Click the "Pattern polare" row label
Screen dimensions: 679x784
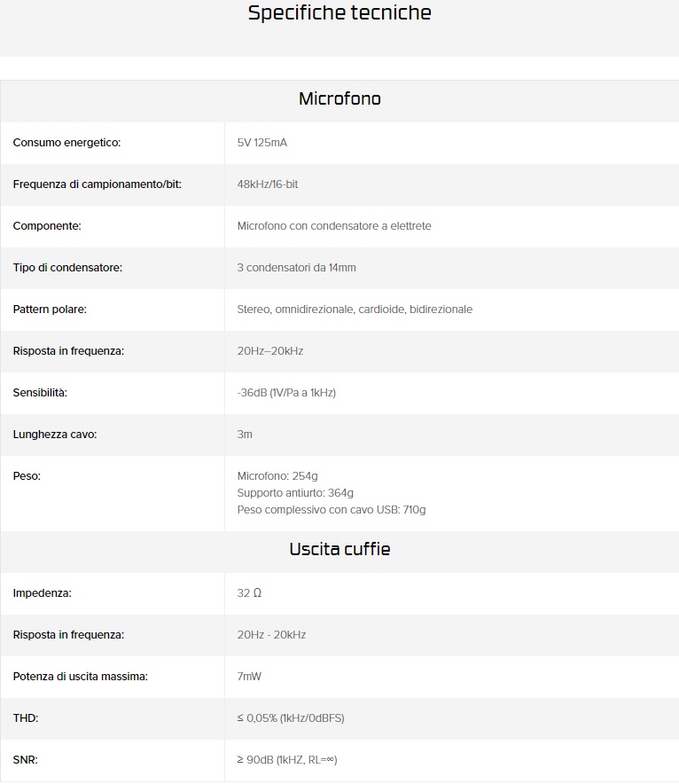(x=50, y=310)
